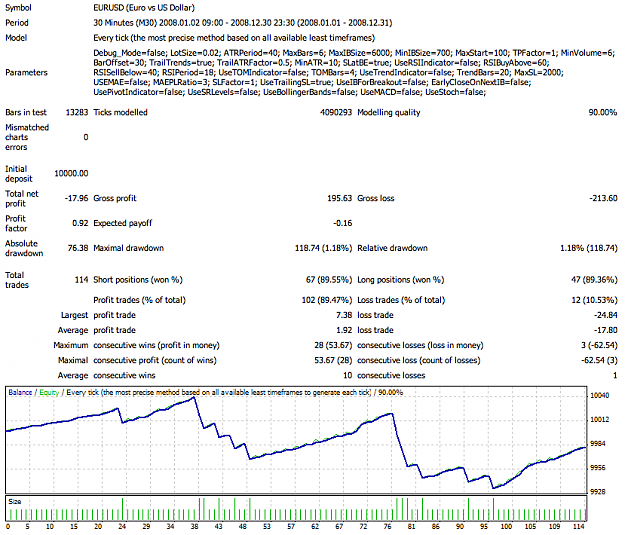Click the 'Parameters' label

[x=26, y=73]
